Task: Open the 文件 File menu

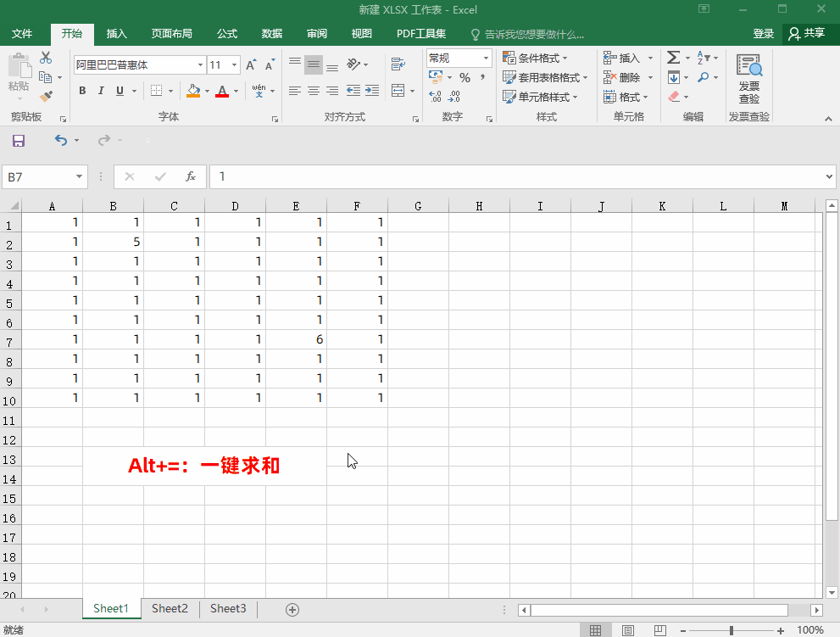Action: click(22, 34)
